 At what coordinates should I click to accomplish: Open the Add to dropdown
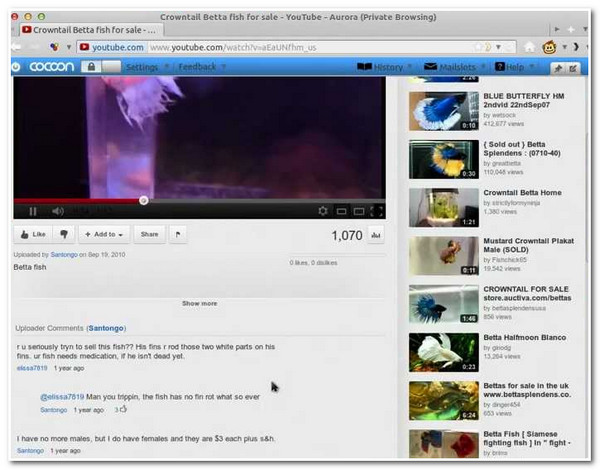(x=104, y=234)
